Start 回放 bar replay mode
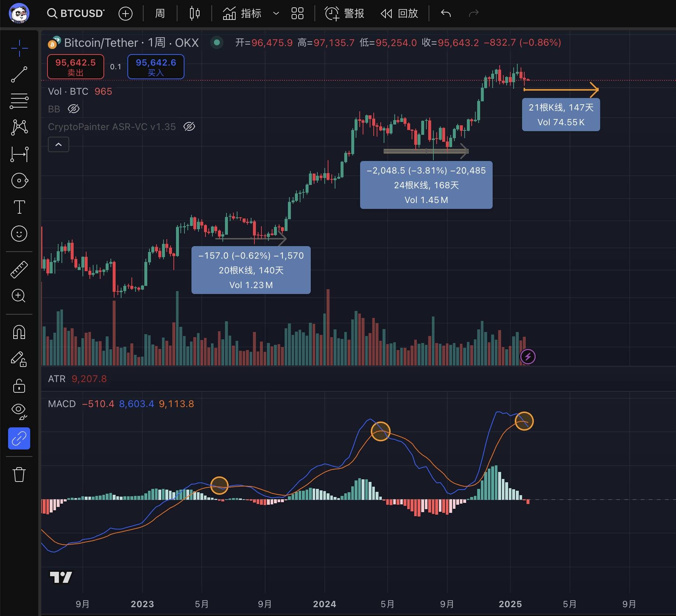Image resolution: width=676 pixels, height=616 pixels. tap(399, 14)
